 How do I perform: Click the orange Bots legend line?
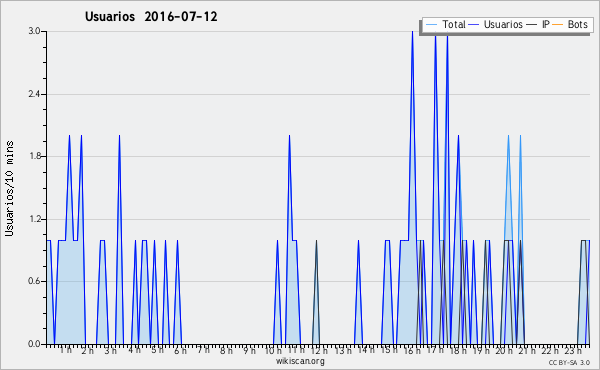point(558,25)
